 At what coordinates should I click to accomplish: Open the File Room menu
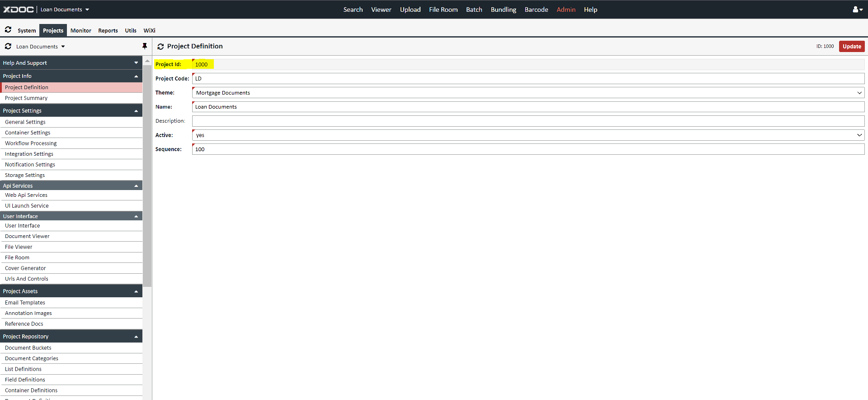click(443, 10)
